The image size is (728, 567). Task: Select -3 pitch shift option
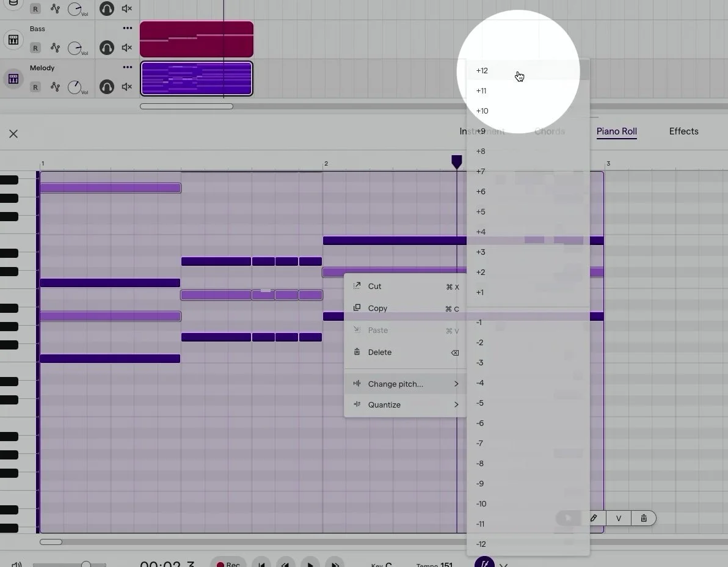528,363
